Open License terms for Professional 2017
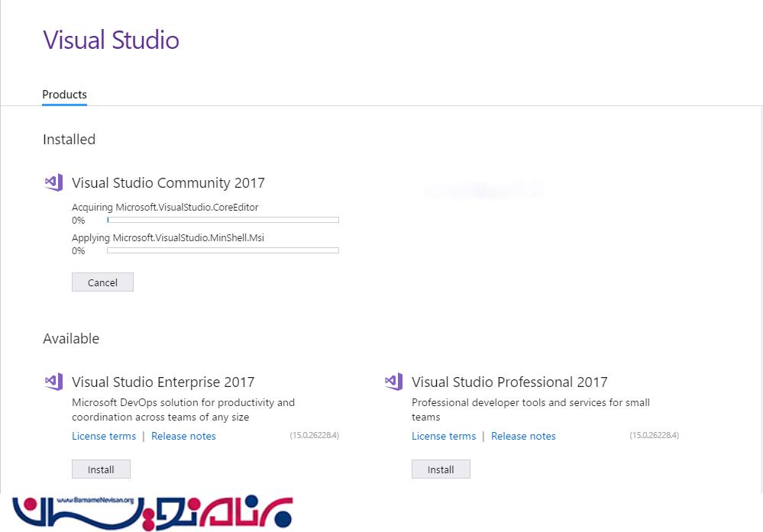Image resolution: width=763 pixels, height=532 pixels. pyautogui.click(x=444, y=436)
